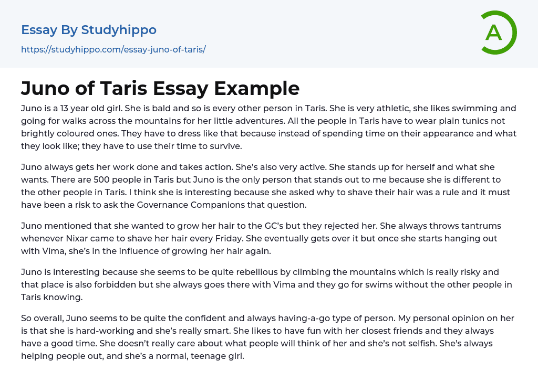This screenshot has width=538, height=392.
Task: Click the paragraph starting "Juno is interesting because she seems"
Action: tap(268, 284)
